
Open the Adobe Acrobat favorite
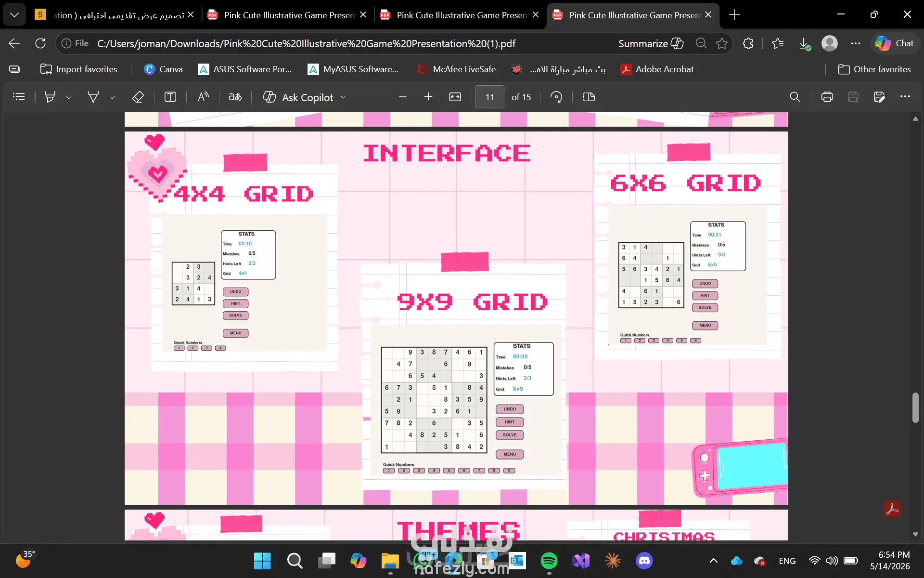pyautogui.click(x=657, y=69)
